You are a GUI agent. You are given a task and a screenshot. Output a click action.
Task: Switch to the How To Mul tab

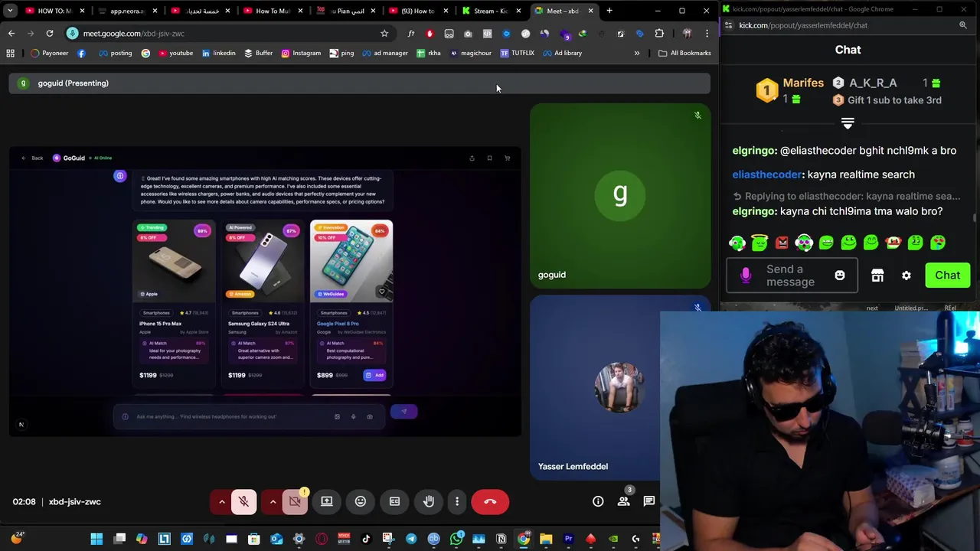(x=272, y=11)
